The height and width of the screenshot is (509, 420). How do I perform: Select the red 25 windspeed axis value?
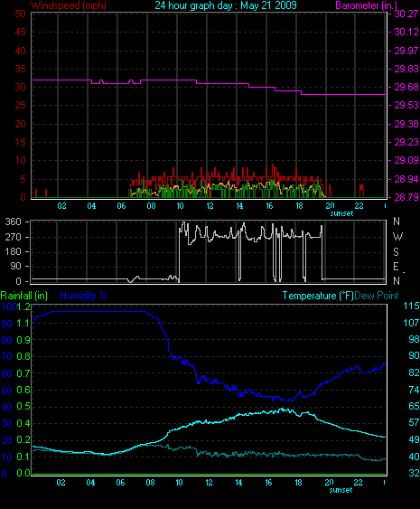pyautogui.click(x=20, y=105)
